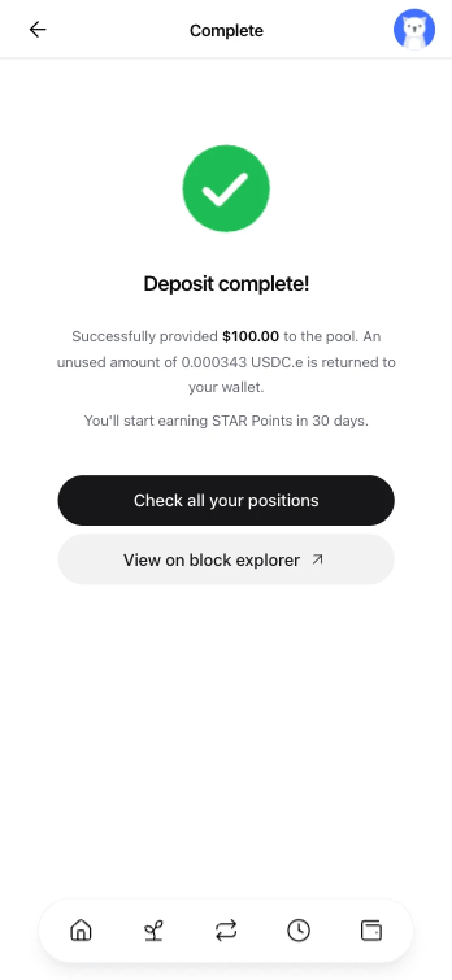This screenshot has width=452, height=980.
Task: Click the STAR Points earning notice
Action: pos(226,421)
